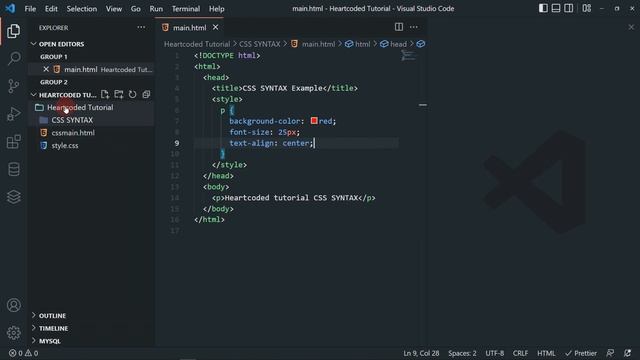Open the Terminal menu
Screen dimensions: 640x360
click(x=186, y=9)
